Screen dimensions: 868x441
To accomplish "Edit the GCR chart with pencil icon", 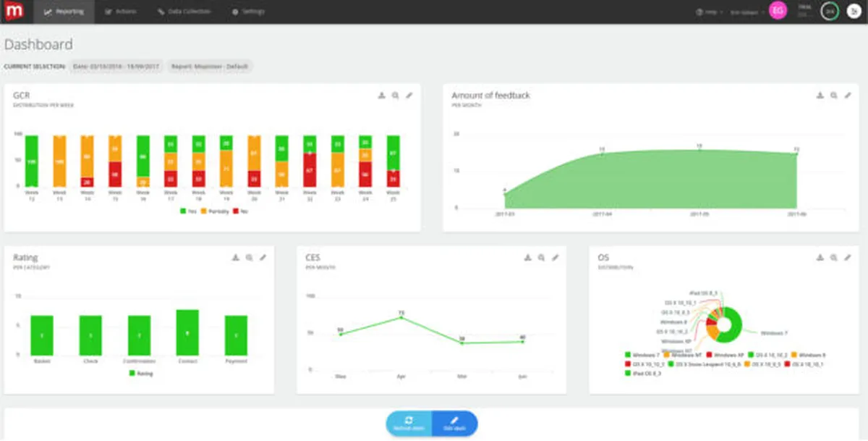I will point(409,95).
